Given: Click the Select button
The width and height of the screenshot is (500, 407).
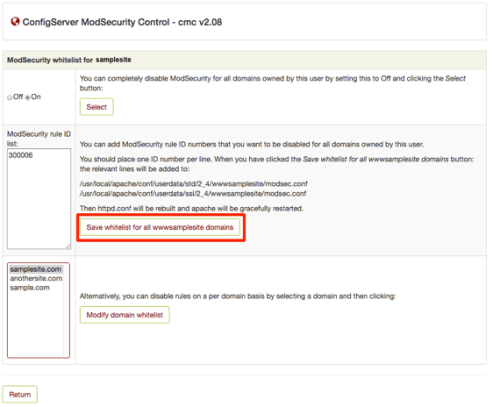Looking at the screenshot, I should [97, 107].
